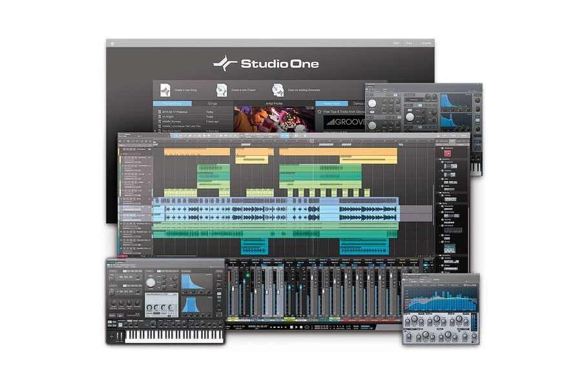Click Song in the start page header
This screenshot has width=588, height=388.
pos(409,43)
